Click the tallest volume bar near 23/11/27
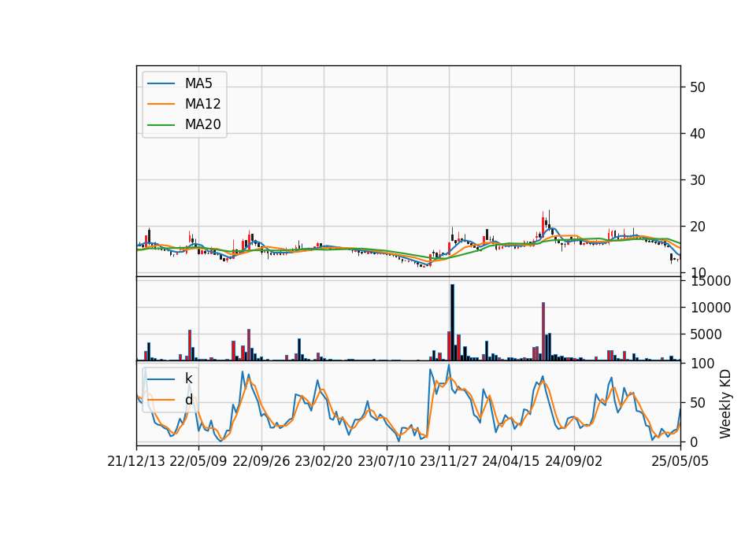This screenshot has width=756, height=543. coord(452,323)
